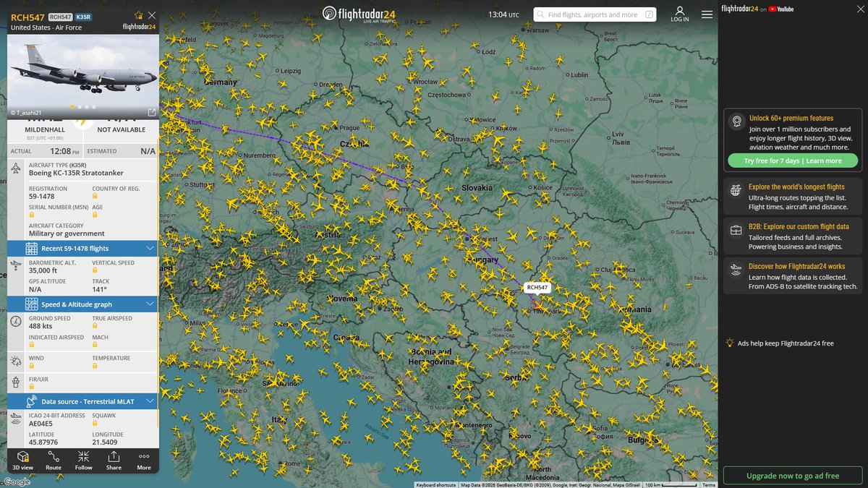This screenshot has height=488, width=868.
Task: Open More options in flight panel
Action: [x=144, y=461]
